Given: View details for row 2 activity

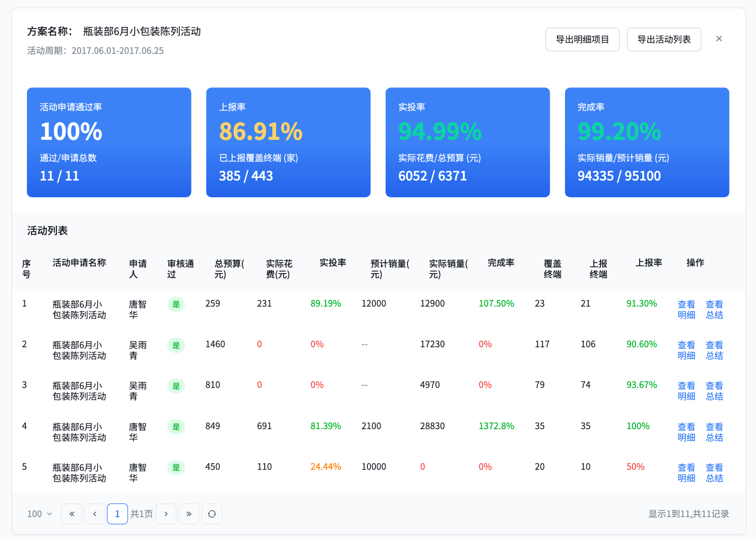Looking at the screenshot, I should [686, 350].
